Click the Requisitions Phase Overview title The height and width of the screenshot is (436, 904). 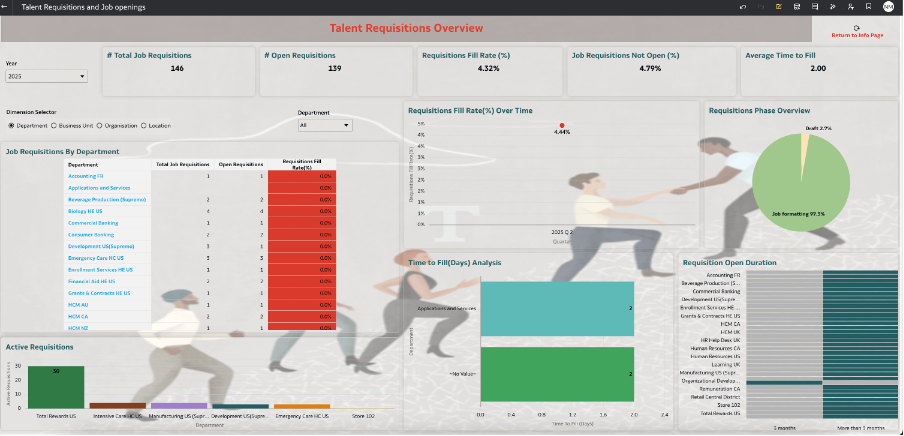coord(759,111)
